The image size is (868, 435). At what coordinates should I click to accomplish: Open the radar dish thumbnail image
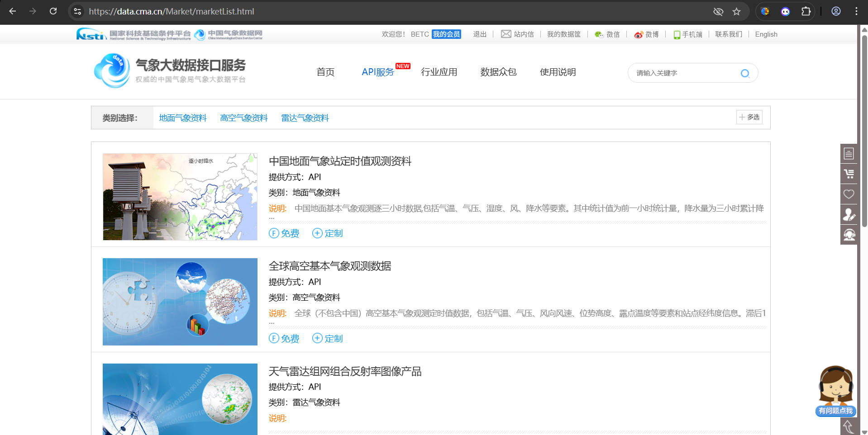[x=180, y=399]
